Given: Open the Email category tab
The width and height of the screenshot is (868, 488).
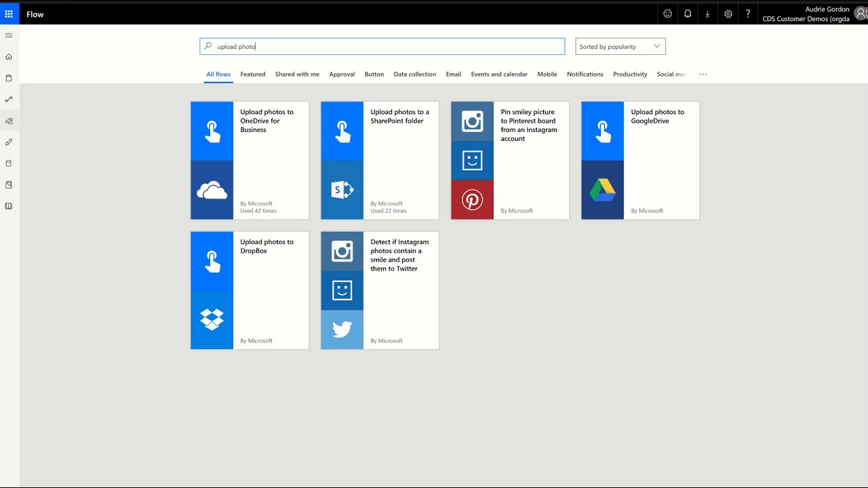Looking at the screenshot, I should 454,75.
